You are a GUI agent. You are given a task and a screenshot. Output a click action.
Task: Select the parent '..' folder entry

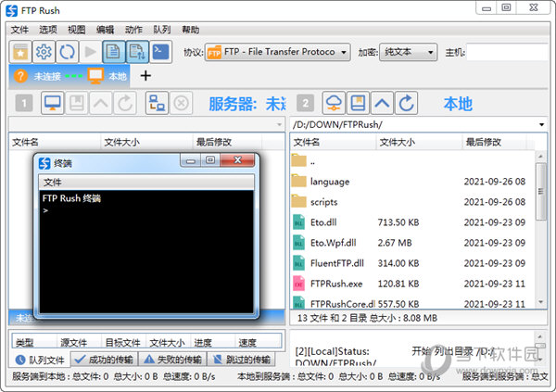coord(412,161)
